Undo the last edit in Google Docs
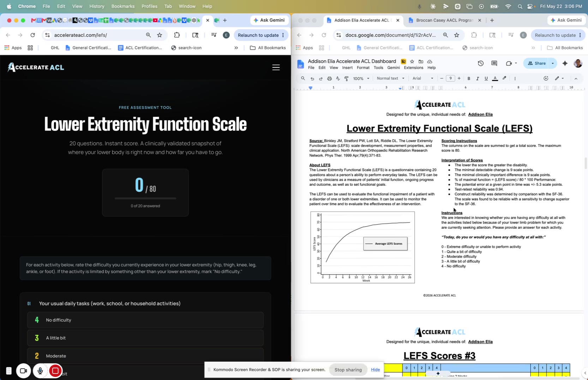588x380 pixels. pyautogui.click(x=312, y=79)
